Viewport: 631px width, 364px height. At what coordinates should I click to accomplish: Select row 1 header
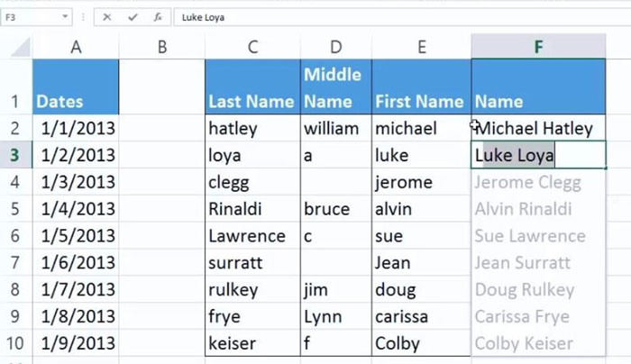[x=15, y=87]
